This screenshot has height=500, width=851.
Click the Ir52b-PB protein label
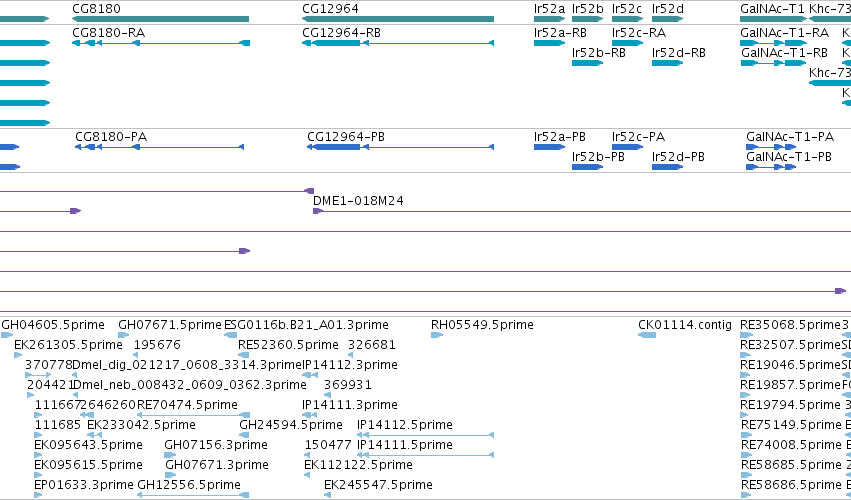pyautogui.click(x=598, y=156)
